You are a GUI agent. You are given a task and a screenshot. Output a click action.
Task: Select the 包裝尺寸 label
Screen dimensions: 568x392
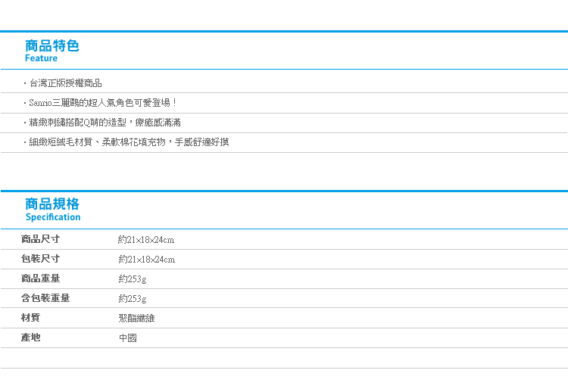40,259
